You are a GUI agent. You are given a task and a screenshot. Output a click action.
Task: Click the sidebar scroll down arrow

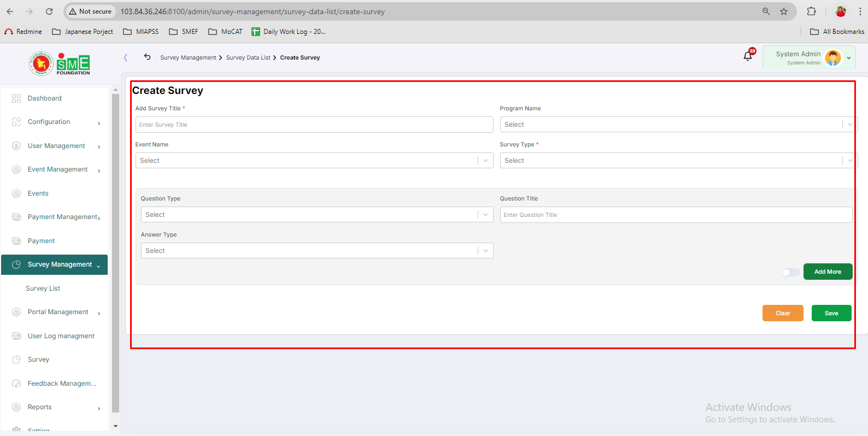[x=115, y=426]
